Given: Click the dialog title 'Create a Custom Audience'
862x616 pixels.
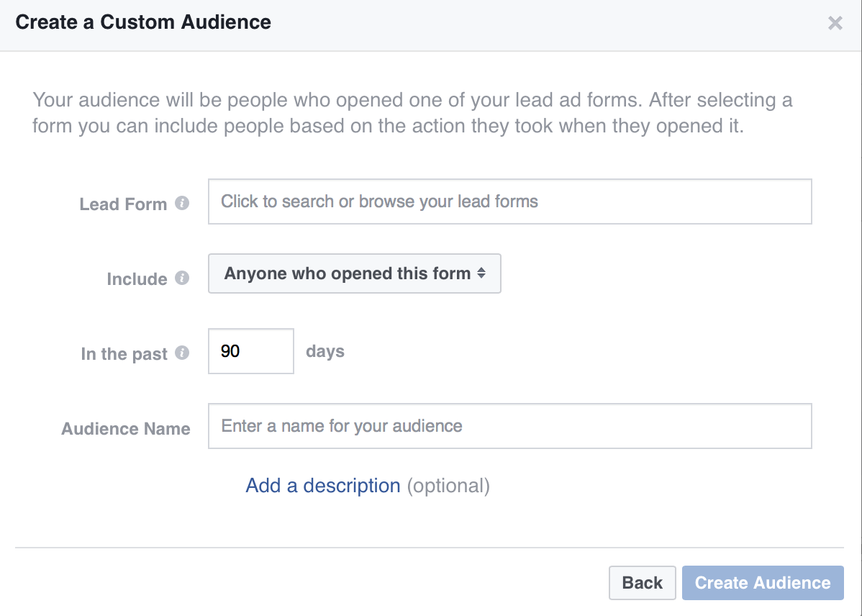Looking at the screenshot, I should point(143,22).
